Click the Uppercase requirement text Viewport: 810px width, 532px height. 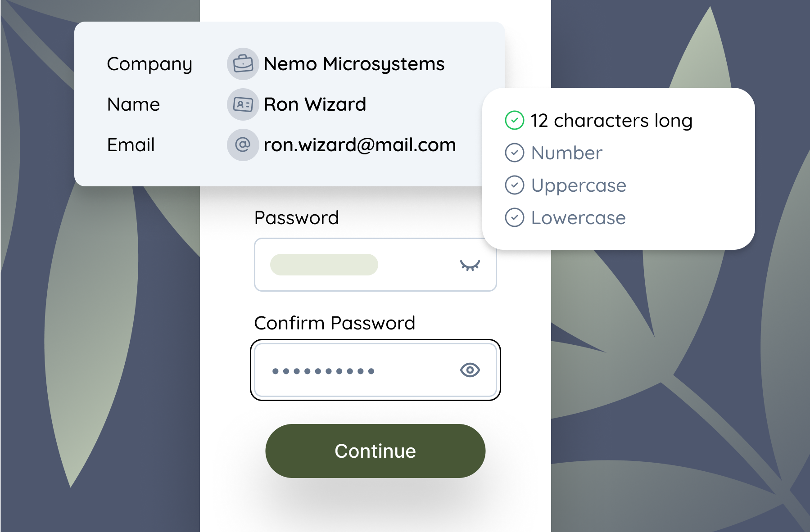click(x=579, y=185)
